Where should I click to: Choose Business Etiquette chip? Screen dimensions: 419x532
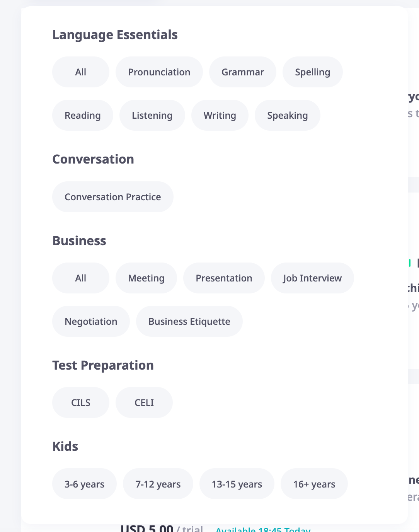click(189, 321)
